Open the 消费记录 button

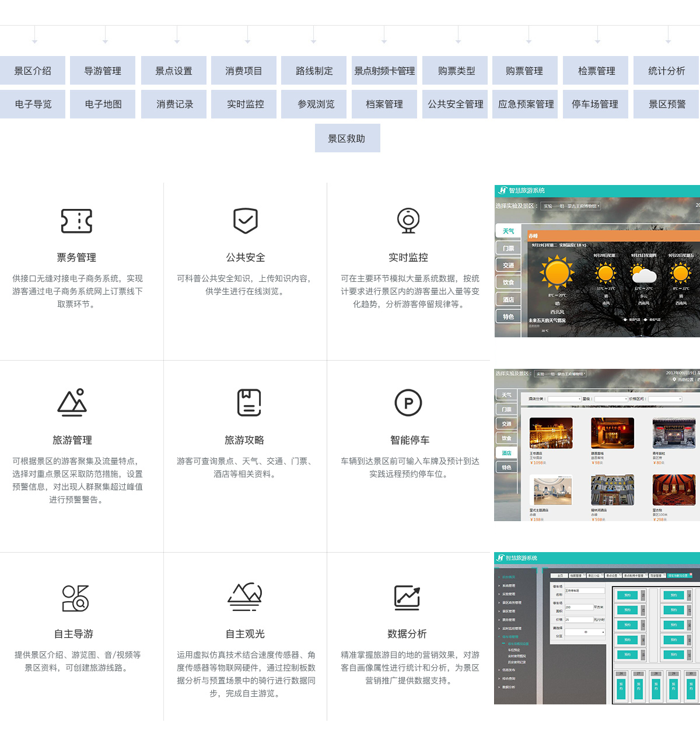(174, 104)
